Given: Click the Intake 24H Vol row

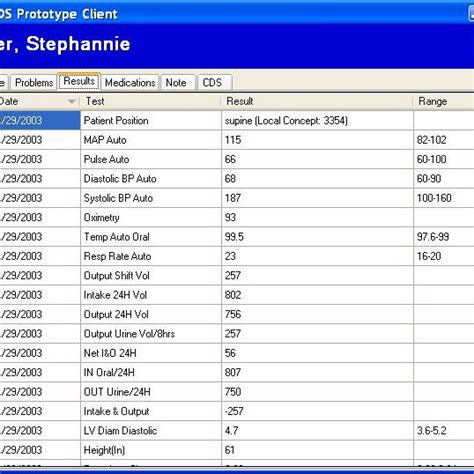Looking at the screenshot, I should click(x=237, y=295).
